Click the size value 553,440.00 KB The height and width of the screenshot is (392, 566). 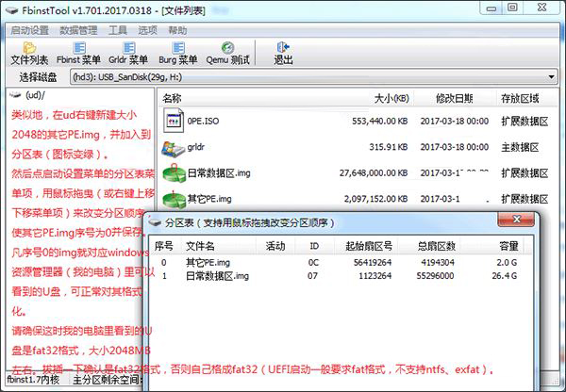(380, 121)
